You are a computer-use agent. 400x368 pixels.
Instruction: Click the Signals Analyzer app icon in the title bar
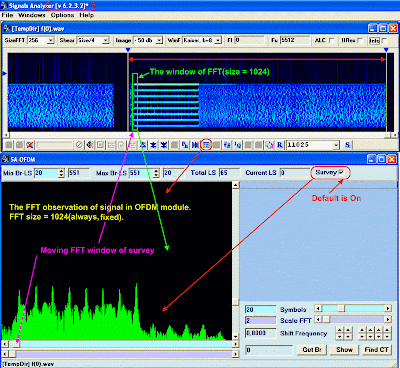[4, 6]
